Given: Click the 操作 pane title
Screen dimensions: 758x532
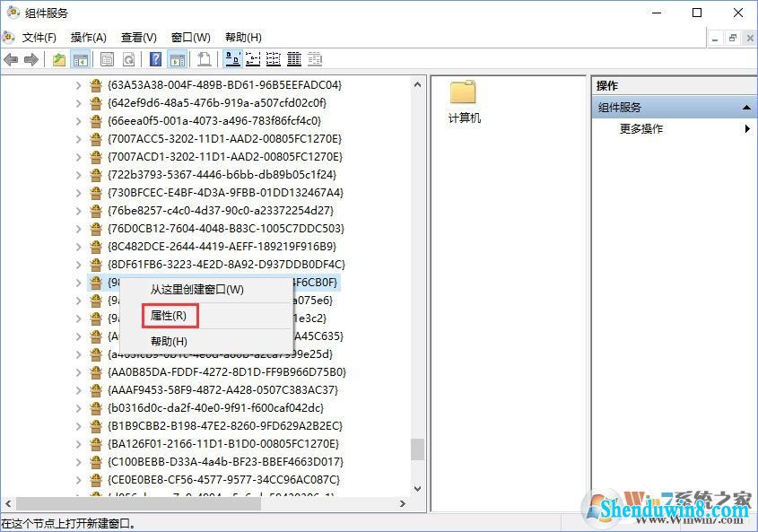Looking at the screenshot, I should (x=606, y=85).
